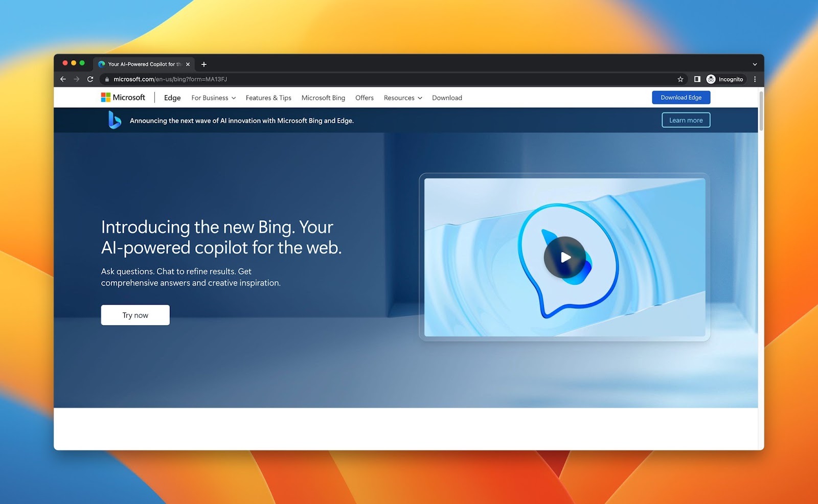
Task: Click the green fullscreen window button
Action: coord(82,63)
